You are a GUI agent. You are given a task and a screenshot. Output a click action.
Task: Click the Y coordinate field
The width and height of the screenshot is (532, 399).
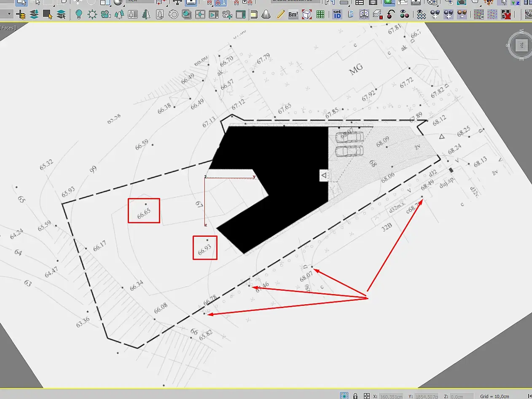click(x=427, y=396)
